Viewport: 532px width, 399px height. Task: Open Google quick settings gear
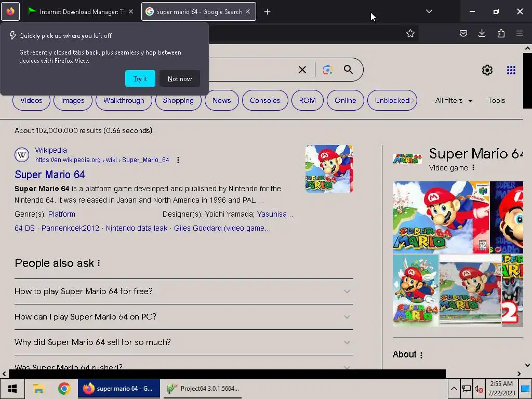tap(487, 70)
